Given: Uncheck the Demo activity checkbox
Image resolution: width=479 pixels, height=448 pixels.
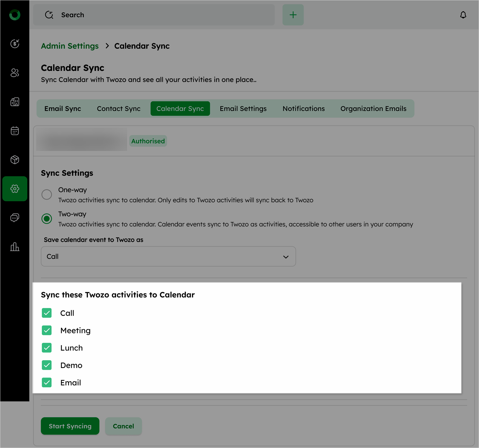Looking at the screenshot, I should [47, 365].
